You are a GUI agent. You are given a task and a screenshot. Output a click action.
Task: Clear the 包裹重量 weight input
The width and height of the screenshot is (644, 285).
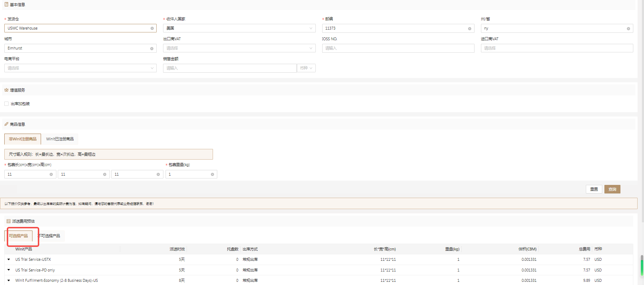tap(212, 174)
